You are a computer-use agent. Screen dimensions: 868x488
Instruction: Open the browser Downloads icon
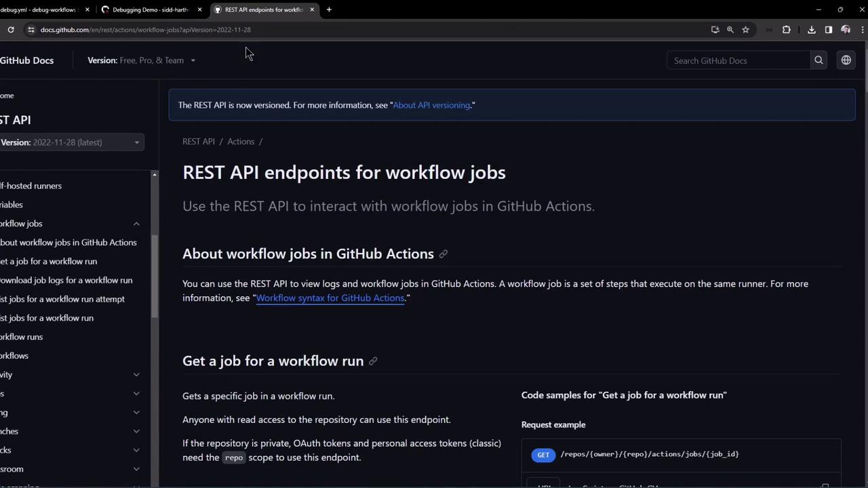(x=812, y=30)
